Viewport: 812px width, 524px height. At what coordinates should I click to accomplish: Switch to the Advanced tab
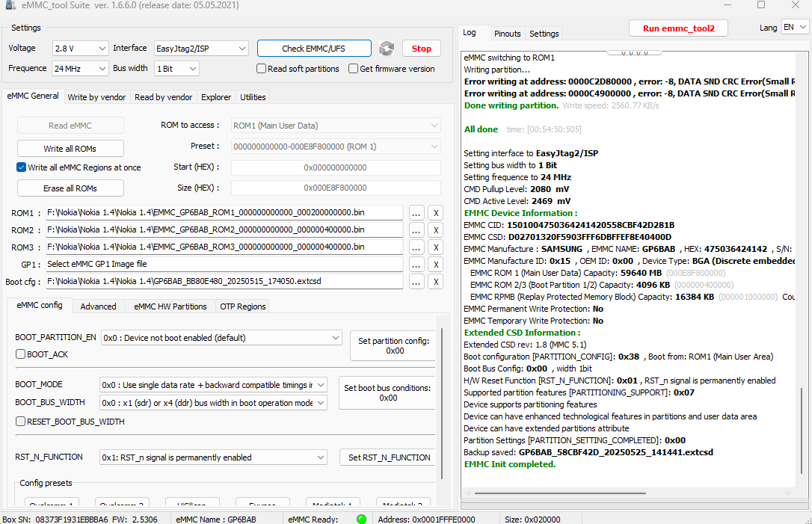click(x=99, y=306)
